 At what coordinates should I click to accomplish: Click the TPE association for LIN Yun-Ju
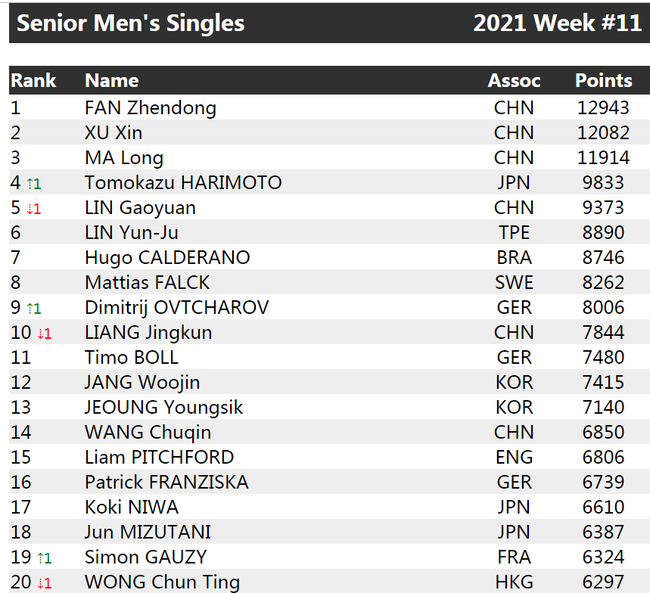[514, 233]
